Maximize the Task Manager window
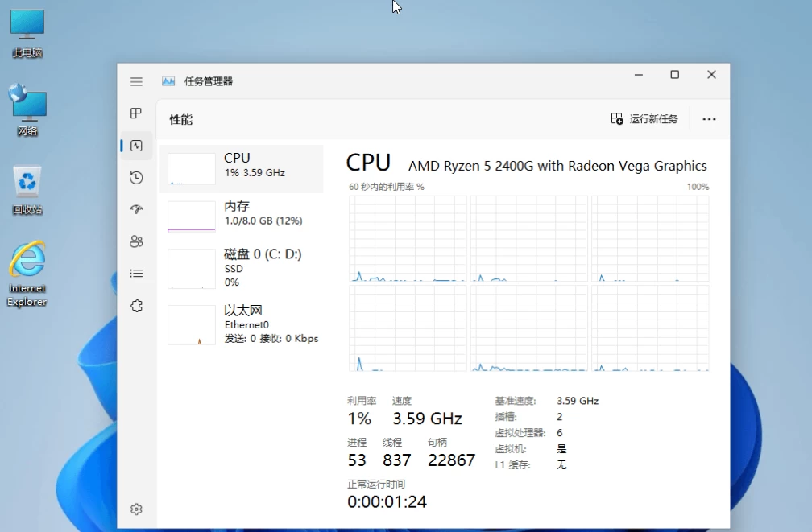 click(x=674, y=75)
